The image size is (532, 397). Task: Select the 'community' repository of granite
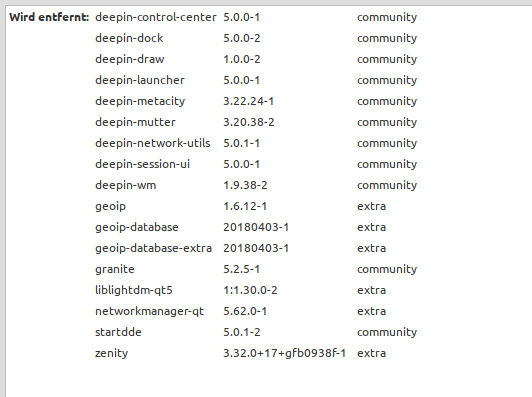(x=387, y=269)
